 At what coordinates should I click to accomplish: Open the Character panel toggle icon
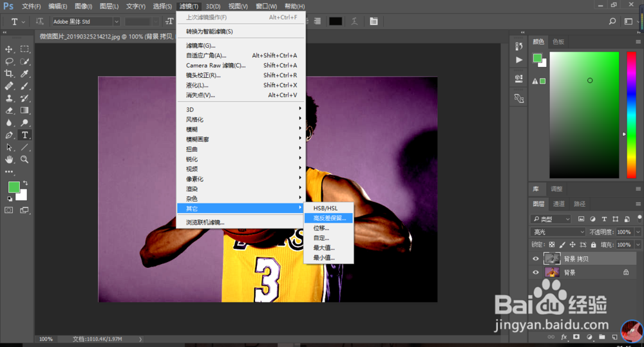click(x=374, y=21)
